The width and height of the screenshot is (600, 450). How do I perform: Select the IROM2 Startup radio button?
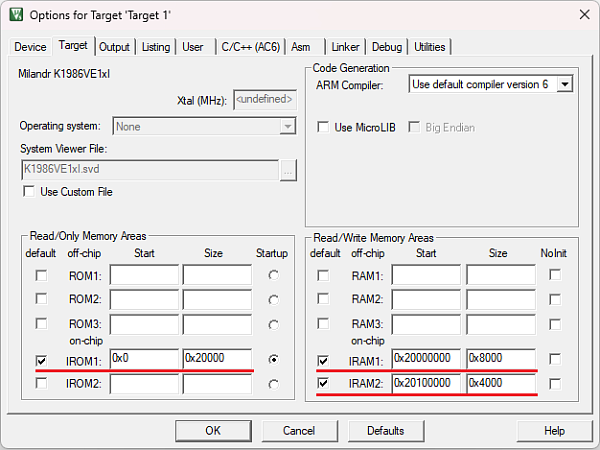[x=273, y=384]
